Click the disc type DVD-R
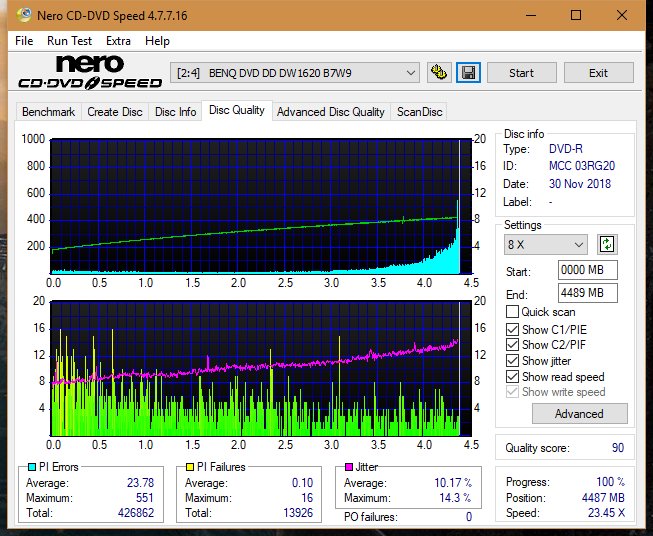The image size is (653, 536). coord(566,149)
